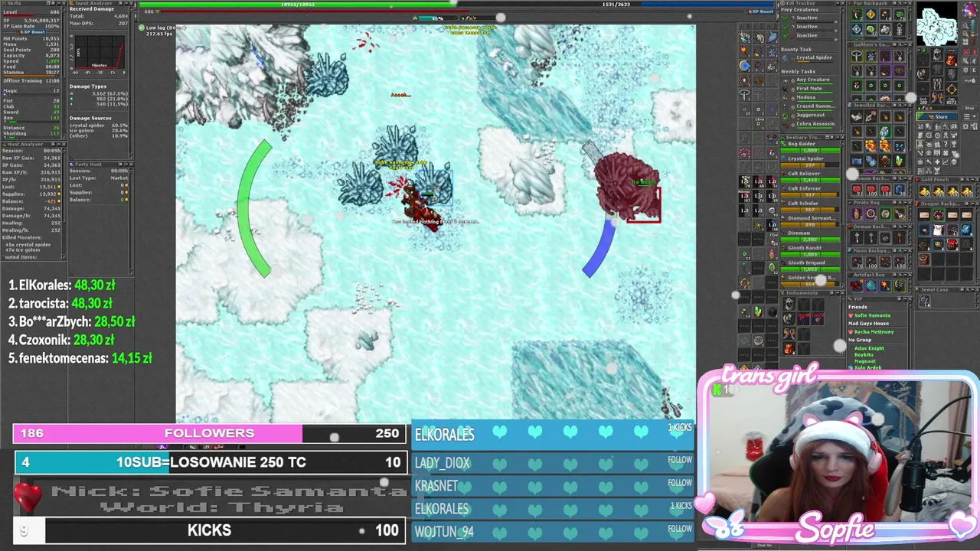Click the DPS graph in Input Analyser
The width and height of the screenshot is (980, 551).
[100, 52]
